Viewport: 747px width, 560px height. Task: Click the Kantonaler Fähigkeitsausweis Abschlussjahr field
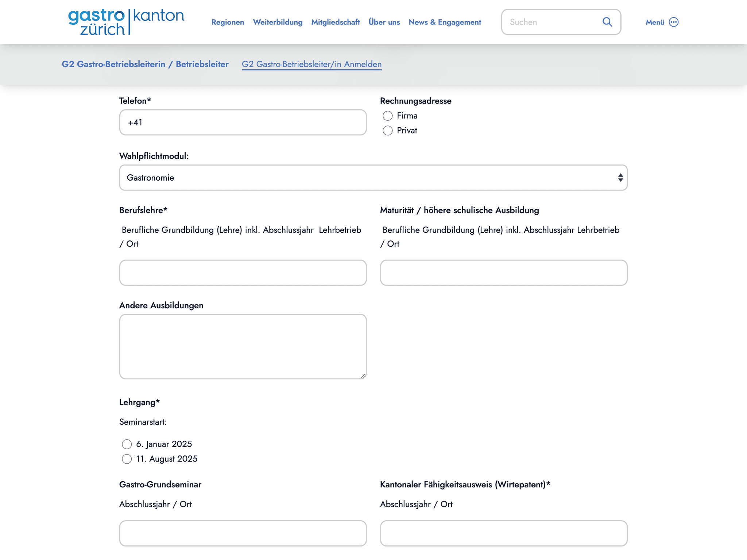point(504,533)
